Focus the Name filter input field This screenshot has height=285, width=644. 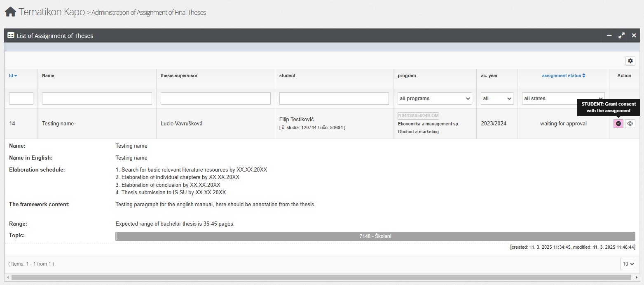tap(97, 99)
